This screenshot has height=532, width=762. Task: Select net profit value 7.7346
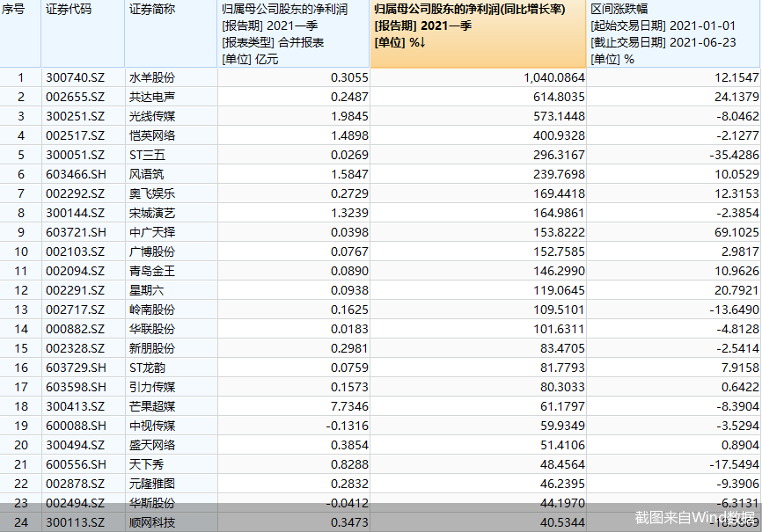[349, 406]
